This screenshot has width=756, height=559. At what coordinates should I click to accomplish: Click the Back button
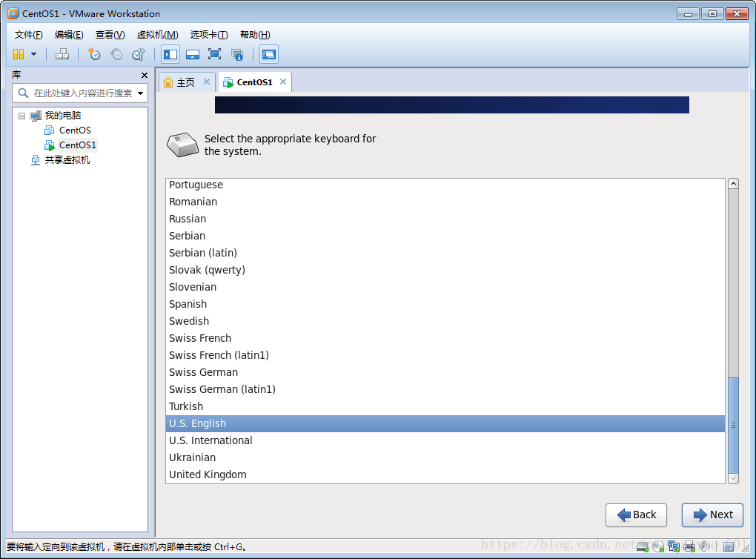[x=636, y=515]
